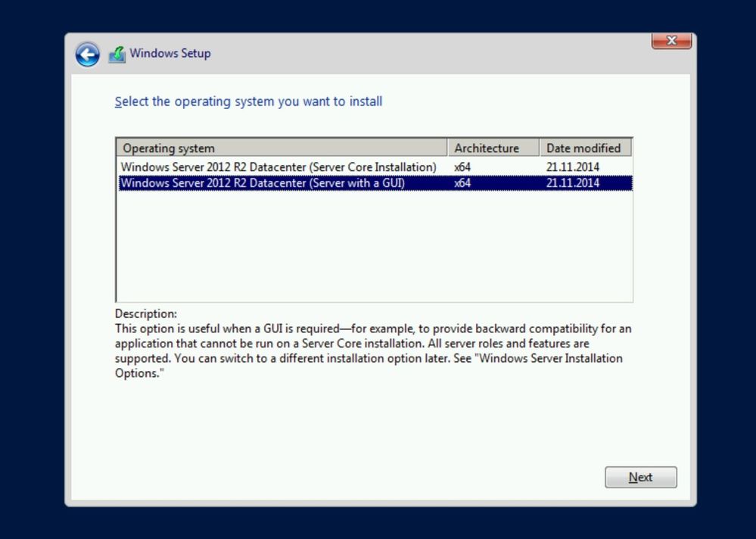
Task: Click the Operating system column header
Action: [282, 148]
